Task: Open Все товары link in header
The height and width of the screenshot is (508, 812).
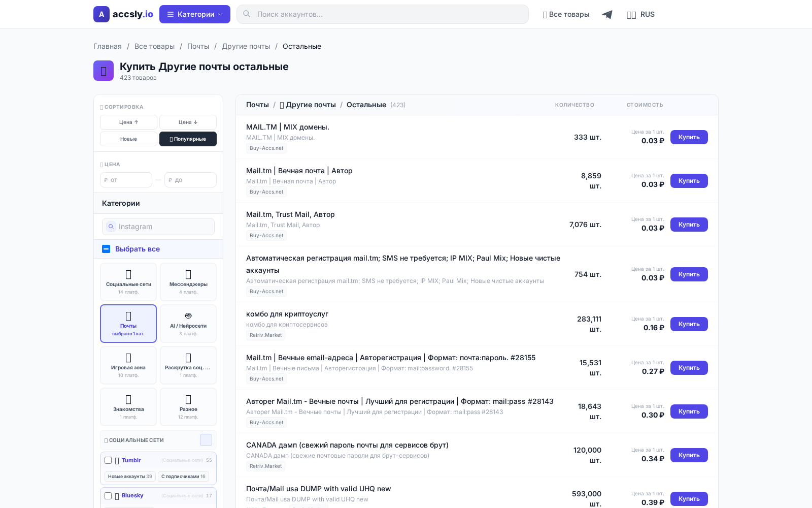Action: click(x=566, y=14)
